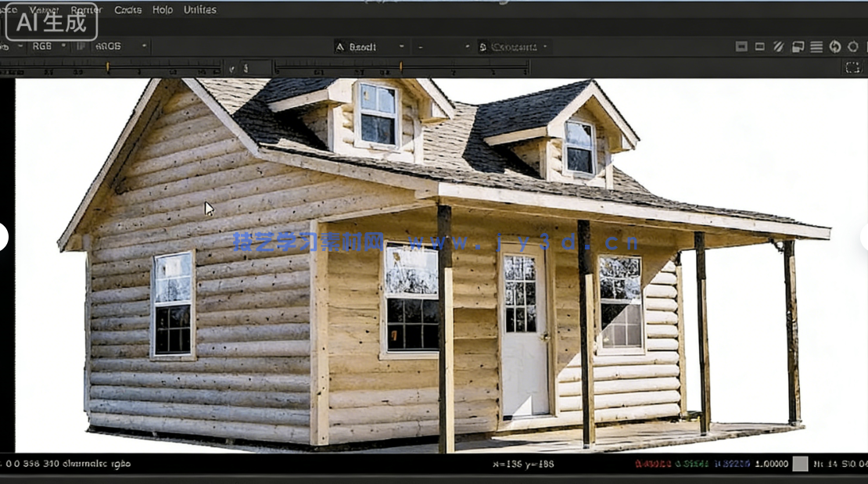This screenshot has height=484, width=868.
Task: Click the horizontal lines icon
Action: pos(816,47)
